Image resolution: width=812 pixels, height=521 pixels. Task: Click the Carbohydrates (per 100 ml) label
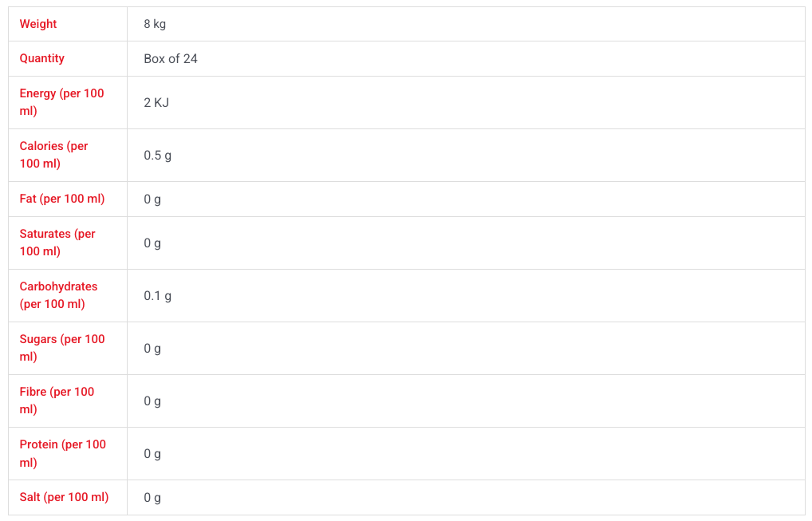click(x=58, y=295)
